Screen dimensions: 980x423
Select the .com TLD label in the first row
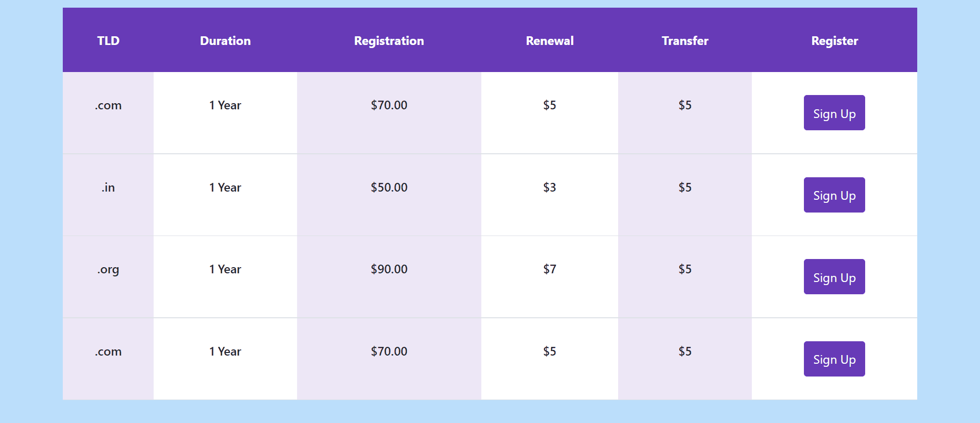[x=108, y=105]
